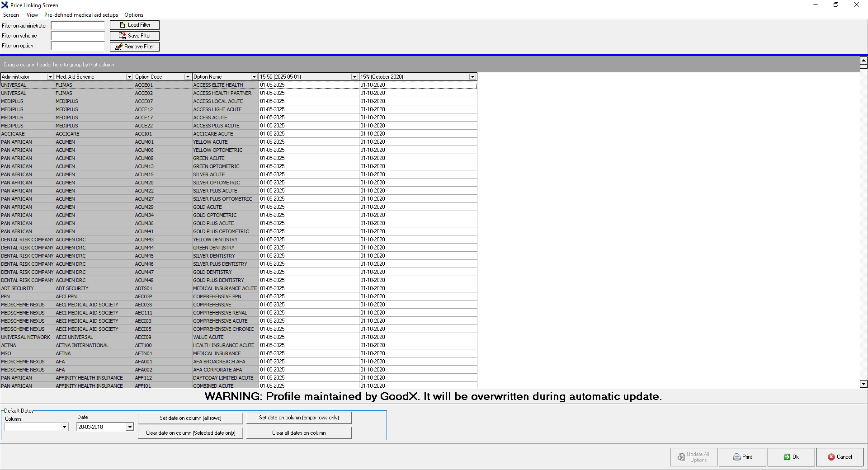Expand the Med. Aid Scheme column filter
This screenshot has height=470, width=868.
129,77
